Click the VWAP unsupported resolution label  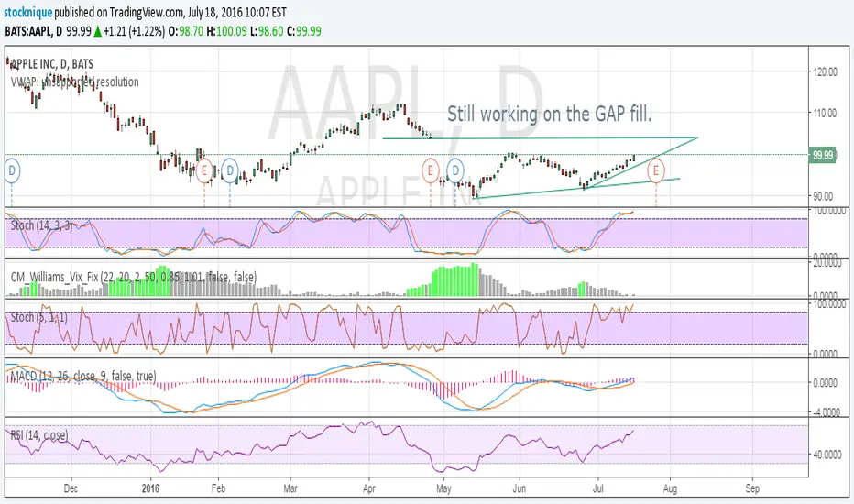pyautogui.click(x=74, y=82)
